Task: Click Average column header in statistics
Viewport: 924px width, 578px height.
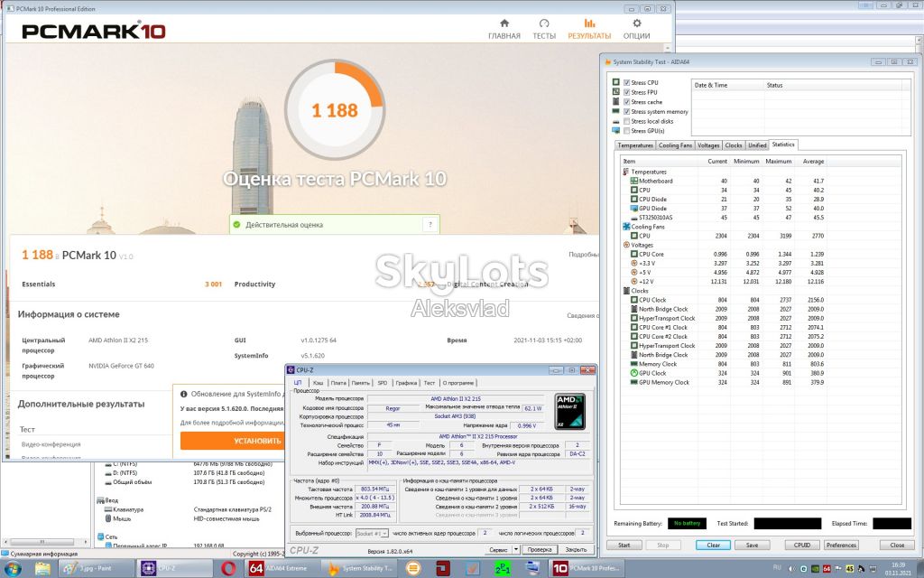Action: point(813,161)
